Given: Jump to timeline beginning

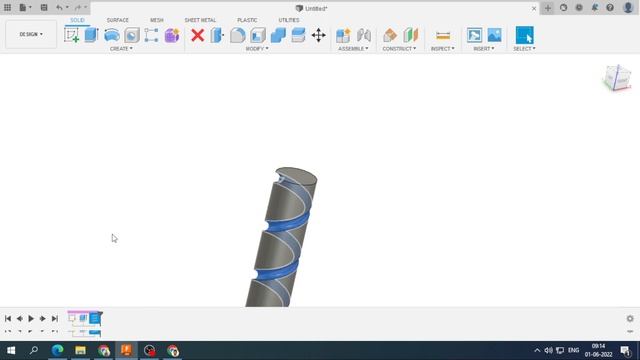Looking at the screenshot, I should click(8, 318).
